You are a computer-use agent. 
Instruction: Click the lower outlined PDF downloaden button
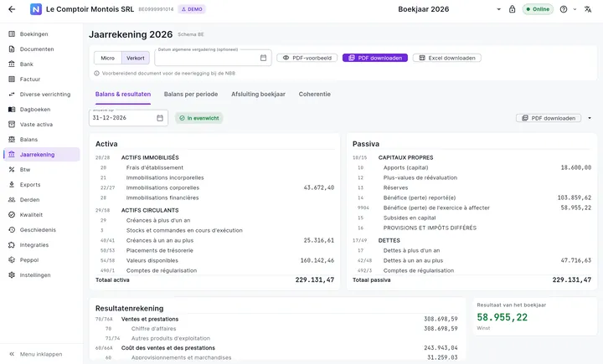(549, 118)
